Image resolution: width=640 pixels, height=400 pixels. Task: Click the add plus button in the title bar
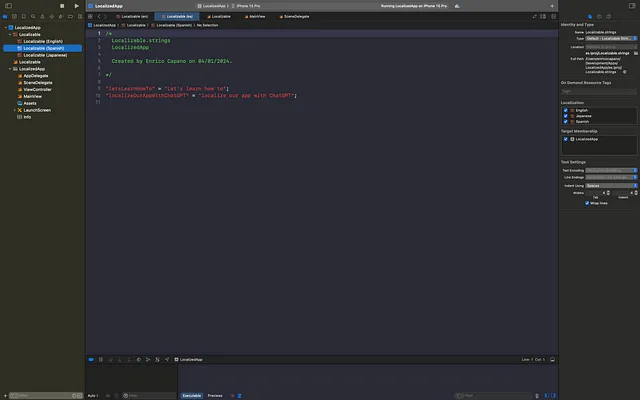552,6
